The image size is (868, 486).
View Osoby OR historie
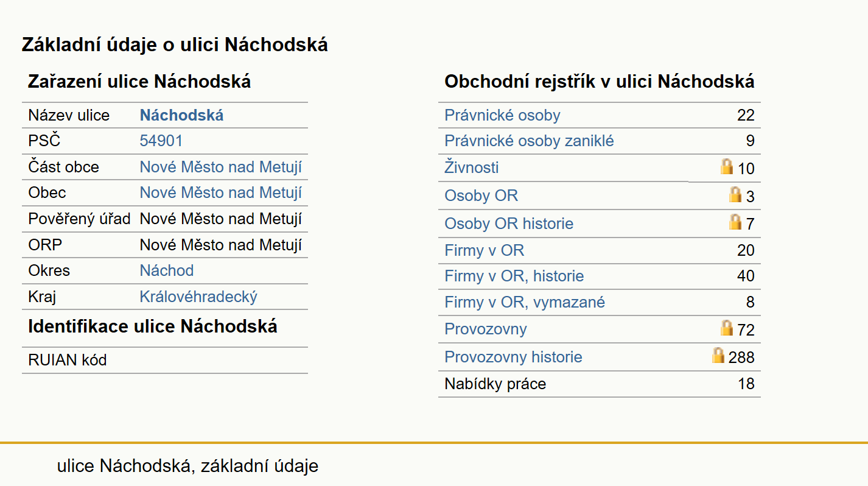[x=509, y=224]
